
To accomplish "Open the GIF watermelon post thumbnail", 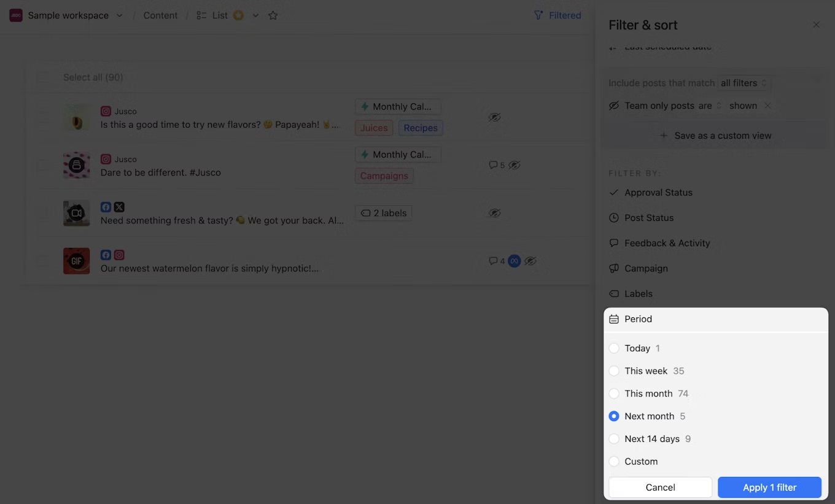I will pos(77,261).
